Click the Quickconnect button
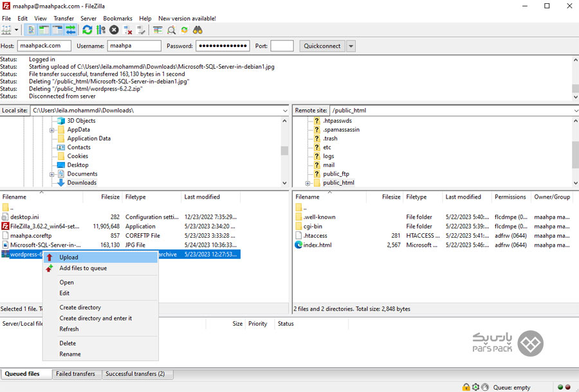This screenshot has height=392, width=579. coord(322,46)
